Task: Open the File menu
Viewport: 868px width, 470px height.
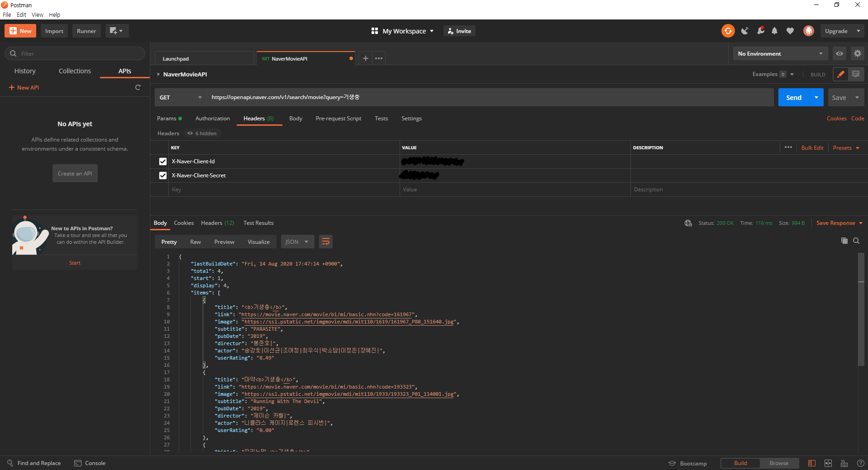Action: (x=7, y=14)
